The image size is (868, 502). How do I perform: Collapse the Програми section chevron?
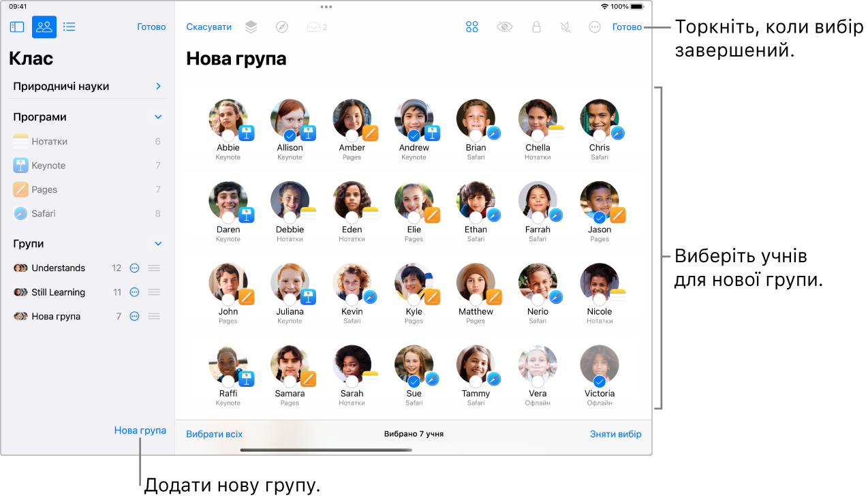(158, 116)
